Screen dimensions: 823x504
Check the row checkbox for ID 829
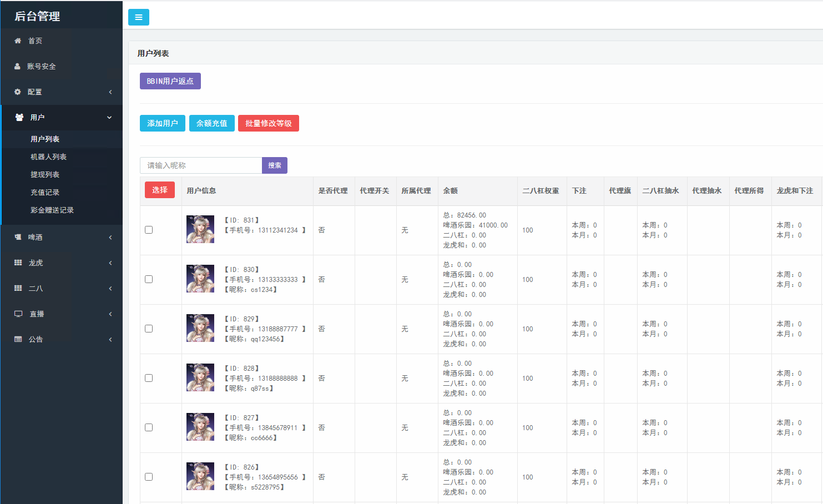(x=149, y=329)
